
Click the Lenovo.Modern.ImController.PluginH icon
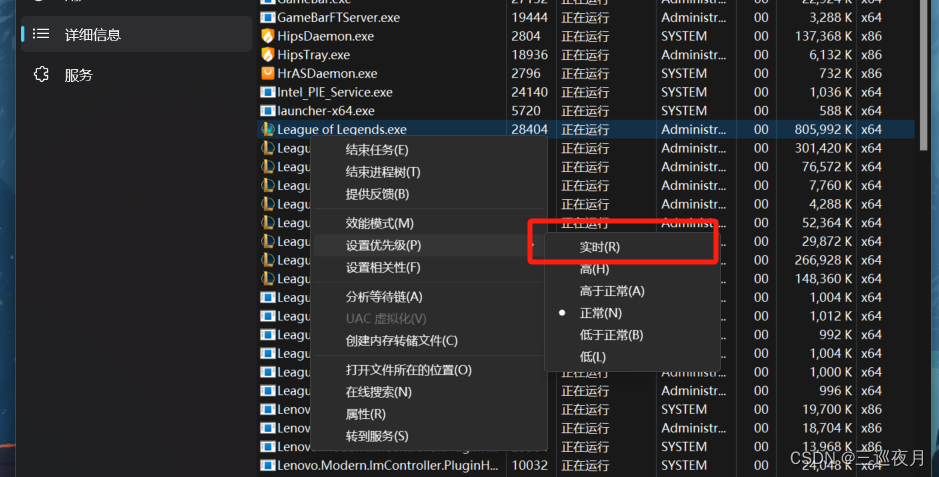tap(268, 465)
